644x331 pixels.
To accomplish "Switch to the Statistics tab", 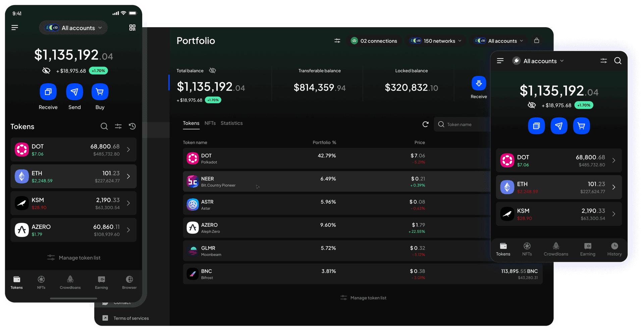I will point(231,123).
